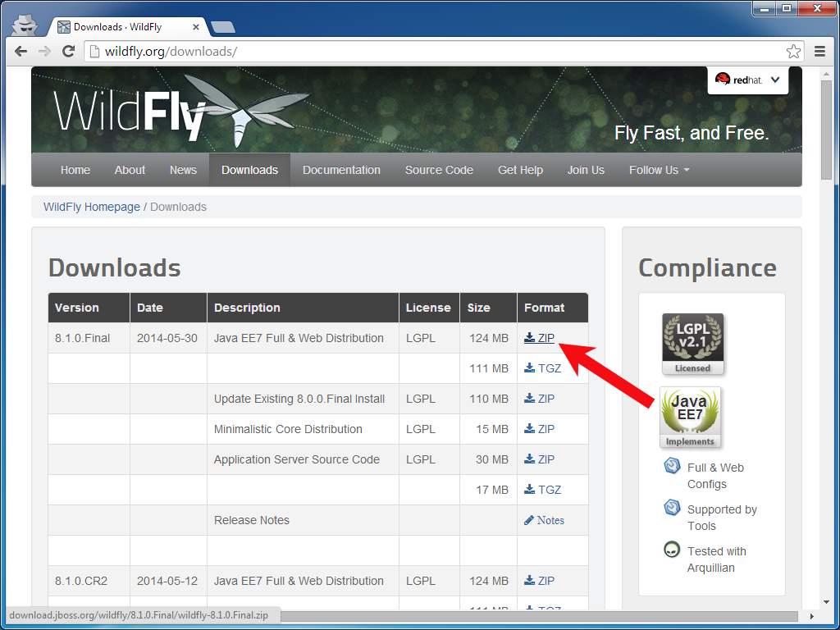Screen dimensions: 840x630
Task: Open the Source Code navigation item
Action: coord(440,170)
